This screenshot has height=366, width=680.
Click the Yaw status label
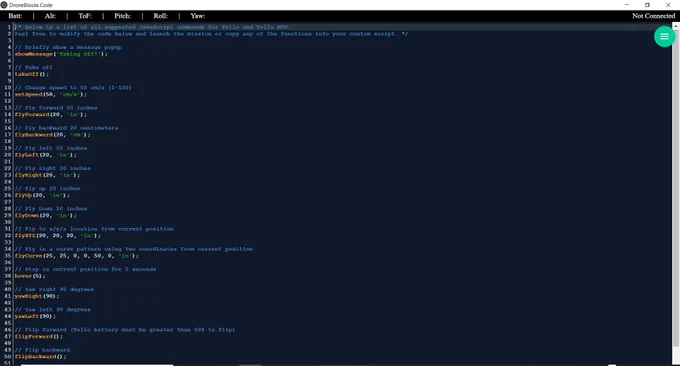tap(198, 16)
